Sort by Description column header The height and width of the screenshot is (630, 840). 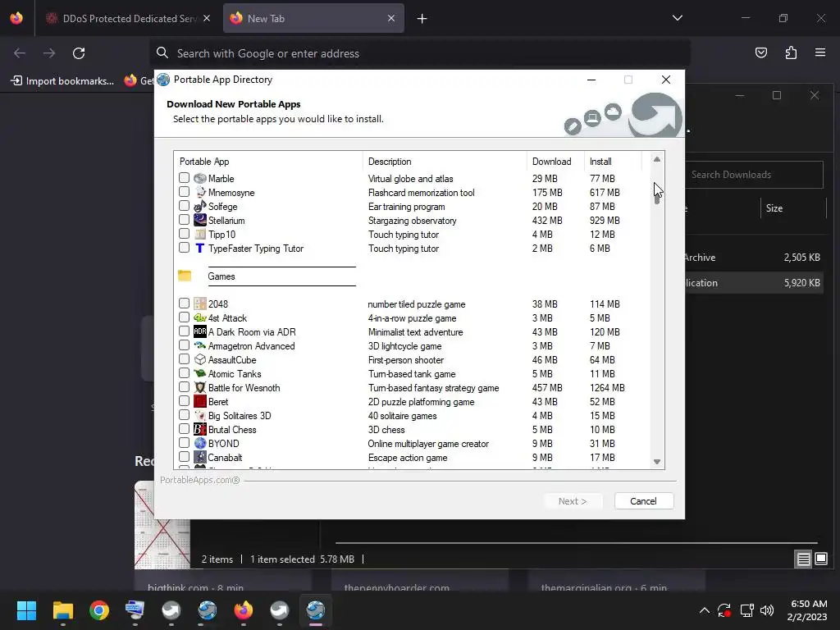(x=445, y=162)
